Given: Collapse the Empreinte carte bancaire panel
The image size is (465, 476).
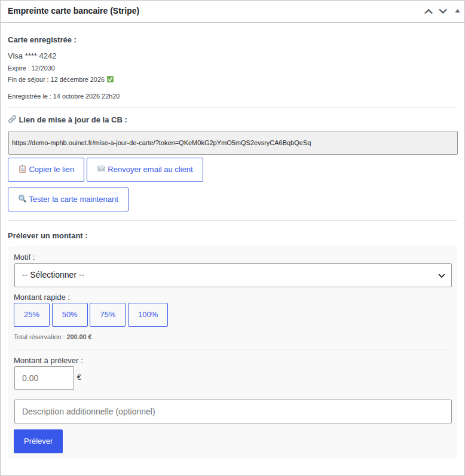Looking at the screenshot, I should click(x=457, y=11).
